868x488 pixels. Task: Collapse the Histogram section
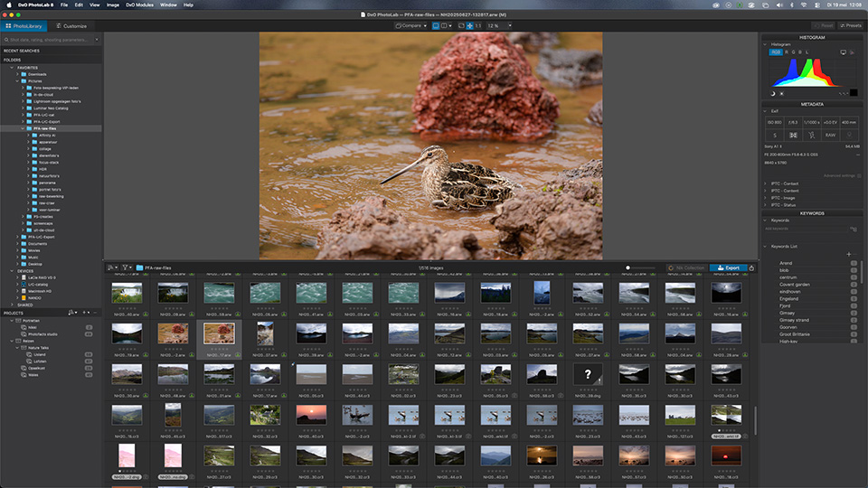[766, 44]
